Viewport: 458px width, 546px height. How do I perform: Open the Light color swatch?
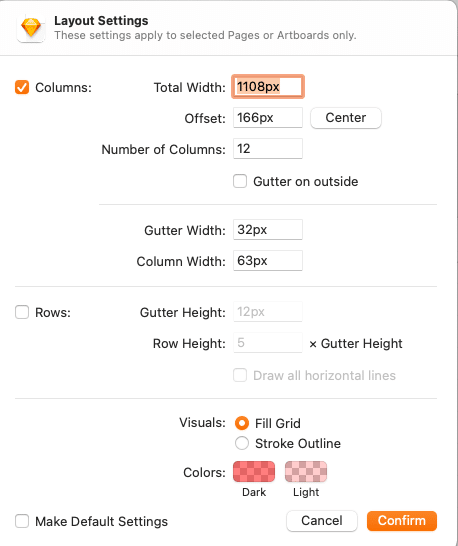[x=306, y=471]
